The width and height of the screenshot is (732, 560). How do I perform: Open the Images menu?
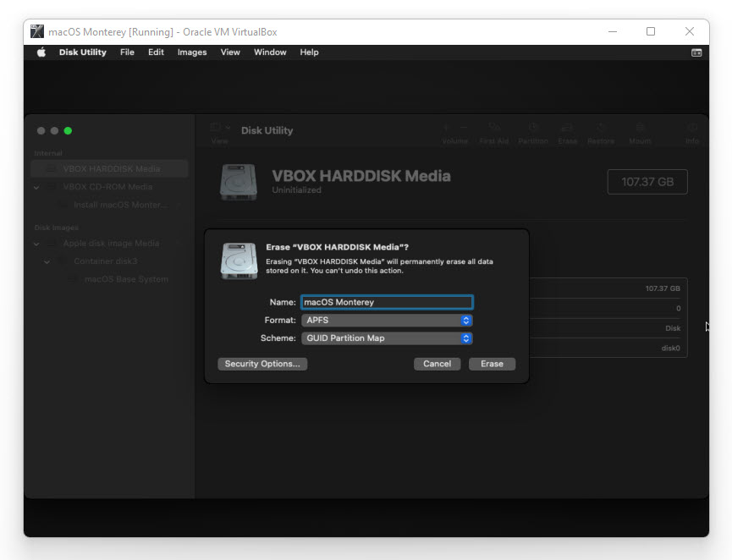[x=192, y=52]
